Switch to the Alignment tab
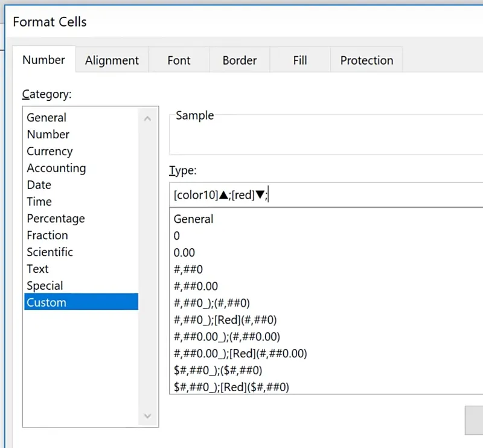Viewport: 483px width, 448px height. point(112,60)
